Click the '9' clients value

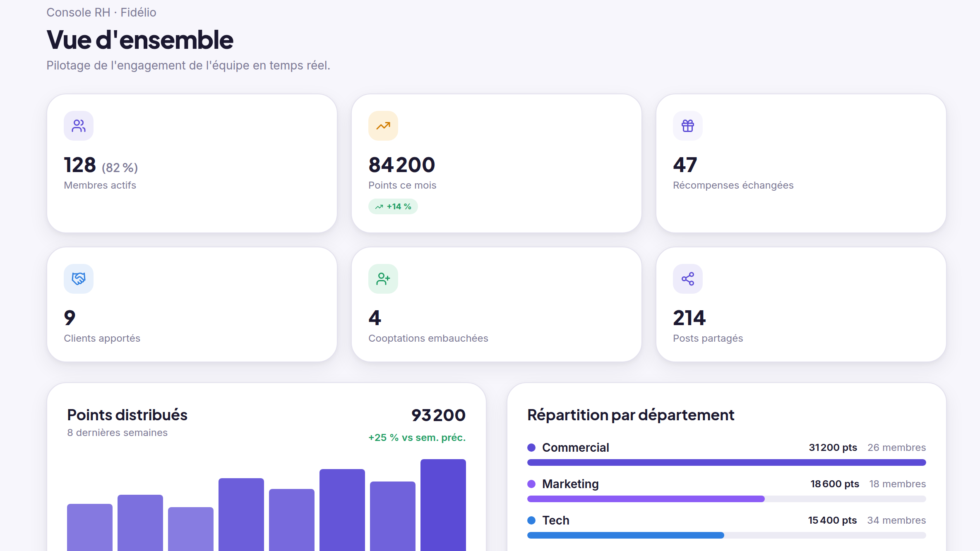(70, 318)
